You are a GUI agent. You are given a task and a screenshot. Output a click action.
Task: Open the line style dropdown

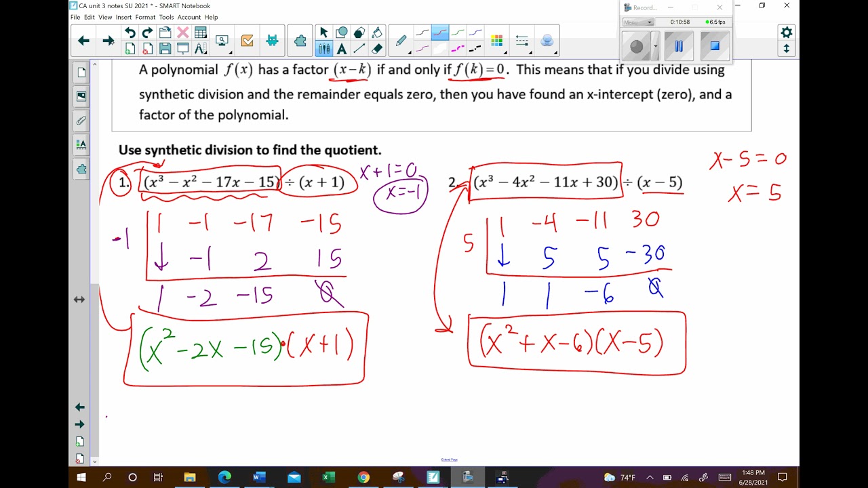point(521,41)
